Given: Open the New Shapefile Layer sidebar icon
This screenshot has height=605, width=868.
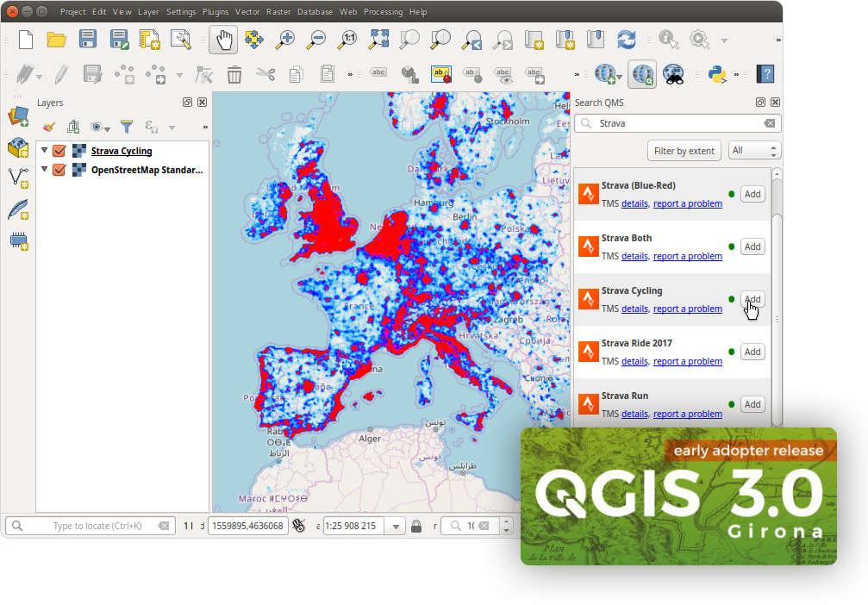Looking at the screenshot, I should (19, 177).
